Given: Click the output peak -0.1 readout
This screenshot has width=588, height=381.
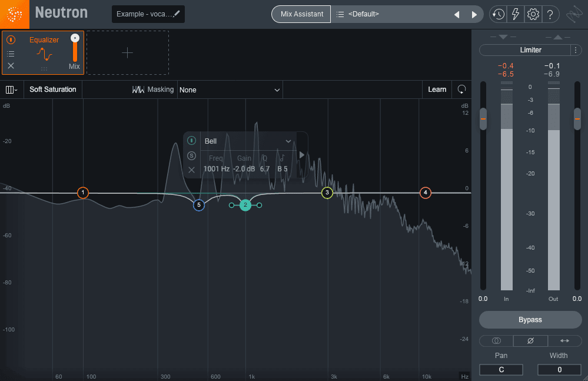Looking at the screenshot, I should (x=552, y=65).
